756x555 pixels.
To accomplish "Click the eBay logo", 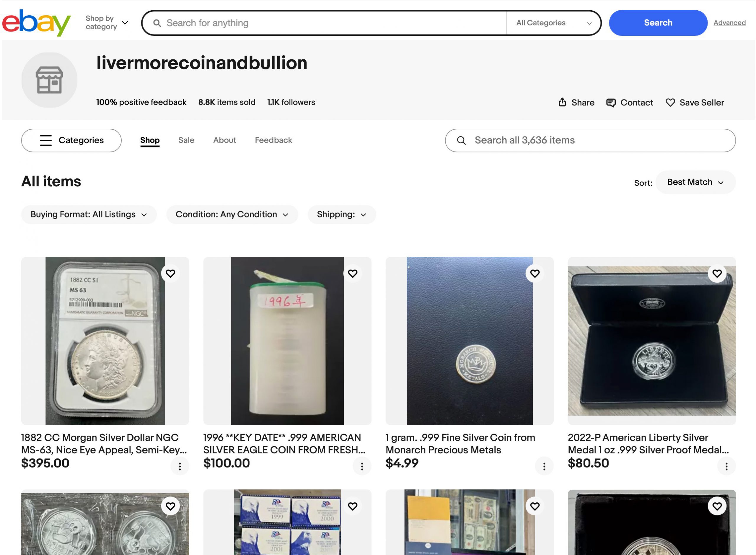I will 36,23.
